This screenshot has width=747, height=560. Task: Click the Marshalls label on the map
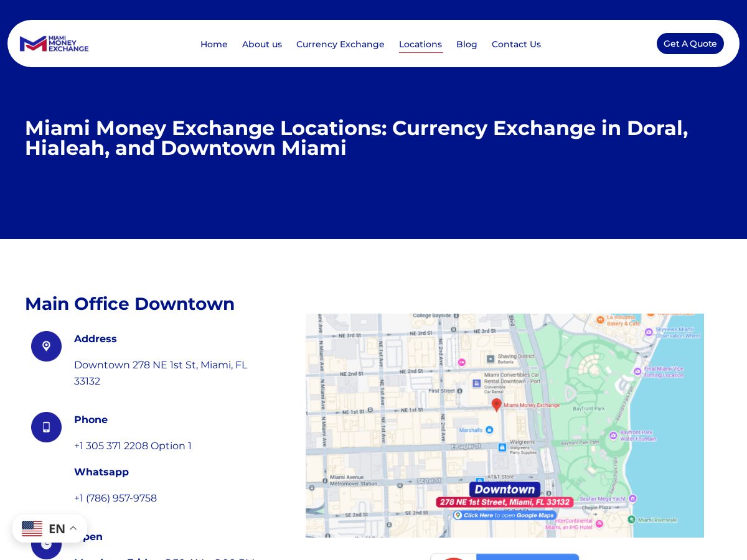pos(471,430)
